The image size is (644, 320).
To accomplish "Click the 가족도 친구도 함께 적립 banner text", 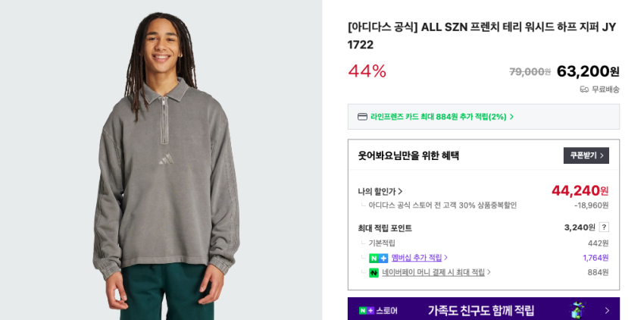I will pyautogui.click(x=481, y=310).
